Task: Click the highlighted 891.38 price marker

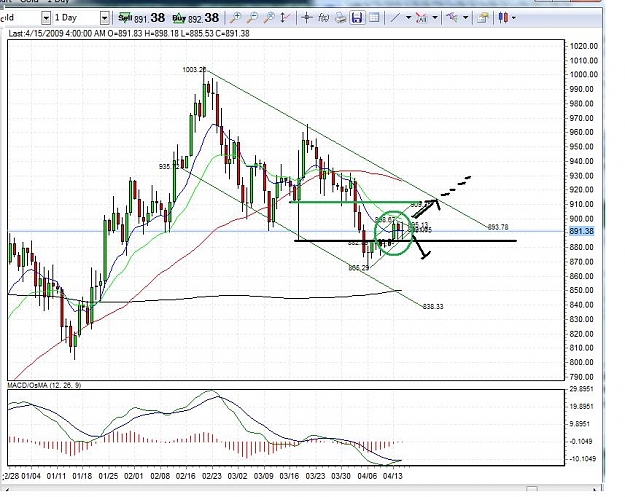Action: [582, 232]
